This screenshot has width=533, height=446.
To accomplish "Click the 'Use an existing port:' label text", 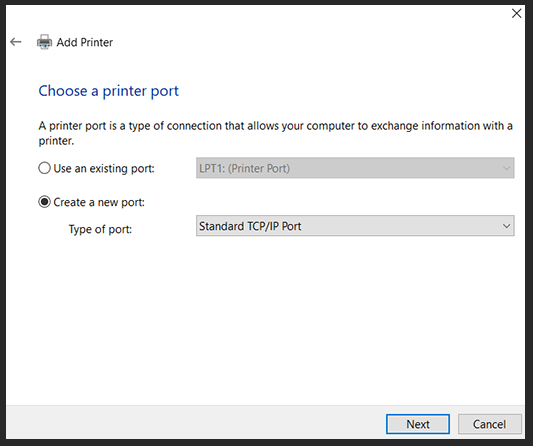I will click(104, 168).
